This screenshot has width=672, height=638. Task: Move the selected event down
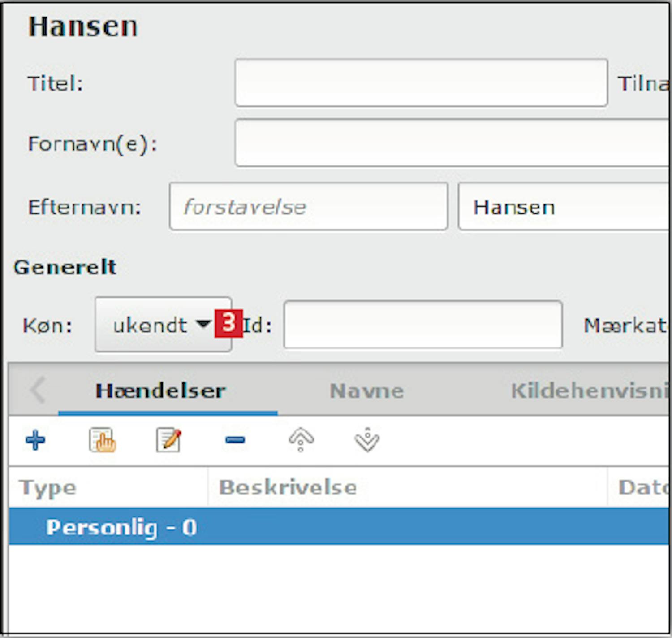(x=367, y=440)
